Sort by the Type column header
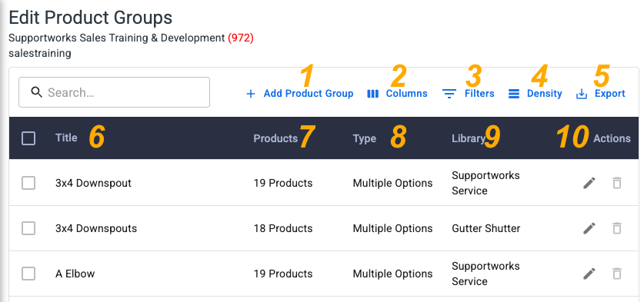 click(x=364, y=138)
